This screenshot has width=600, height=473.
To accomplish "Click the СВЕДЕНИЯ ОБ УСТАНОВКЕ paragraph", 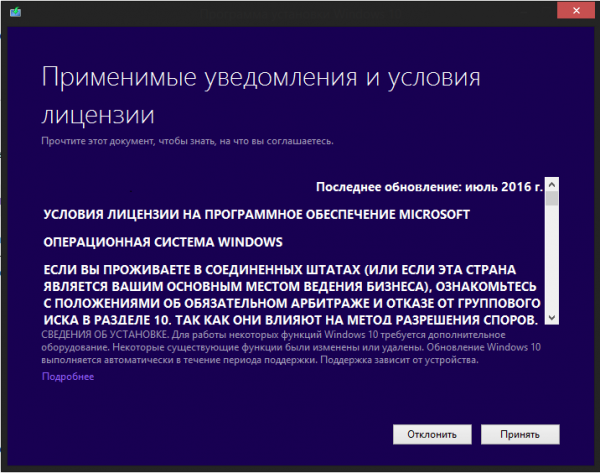I will point(291,347).
